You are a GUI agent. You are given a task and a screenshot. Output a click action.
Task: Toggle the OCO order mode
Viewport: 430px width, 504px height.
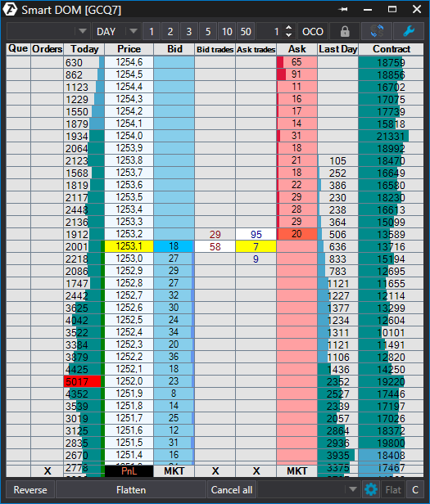313,31
